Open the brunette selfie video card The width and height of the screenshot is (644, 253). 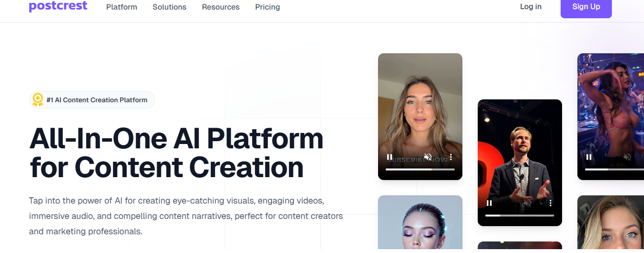(420, 117)
